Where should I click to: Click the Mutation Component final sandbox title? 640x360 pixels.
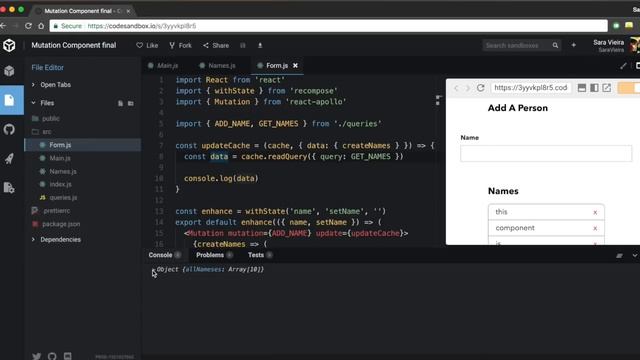(x=74, y=45)
